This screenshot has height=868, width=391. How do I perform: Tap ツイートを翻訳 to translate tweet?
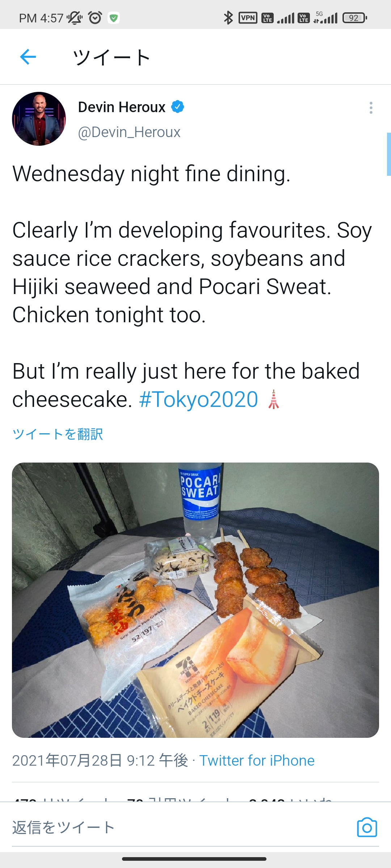pos(58,434)
